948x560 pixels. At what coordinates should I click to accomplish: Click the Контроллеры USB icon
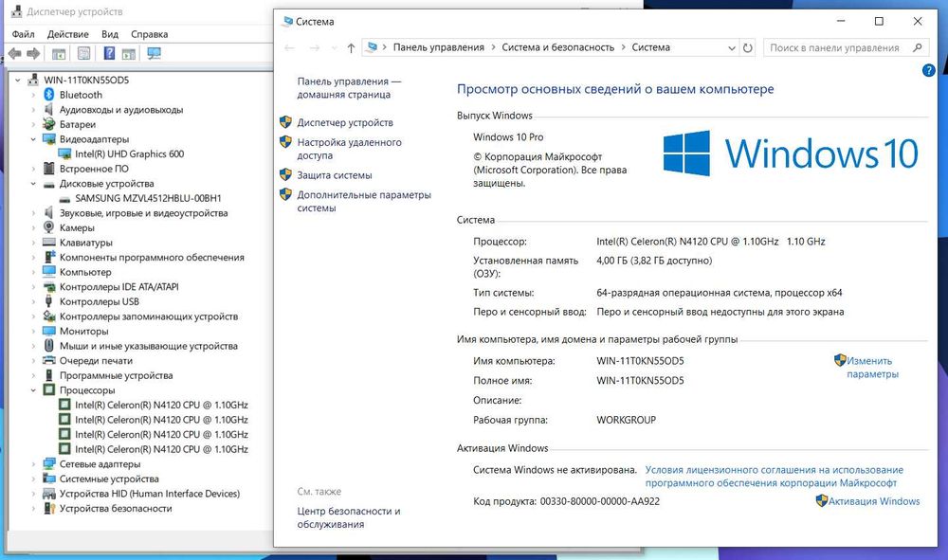click(x=49, y=301)
